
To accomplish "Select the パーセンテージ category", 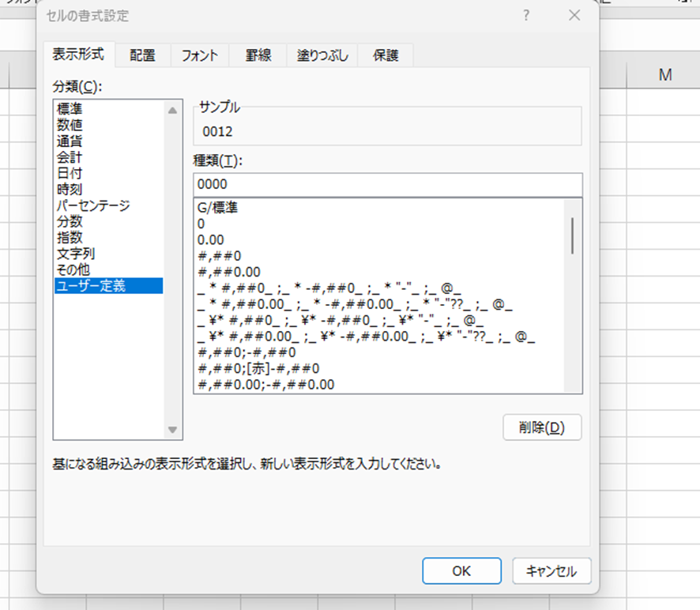I will pyautogui.click(x=93, y=205).
